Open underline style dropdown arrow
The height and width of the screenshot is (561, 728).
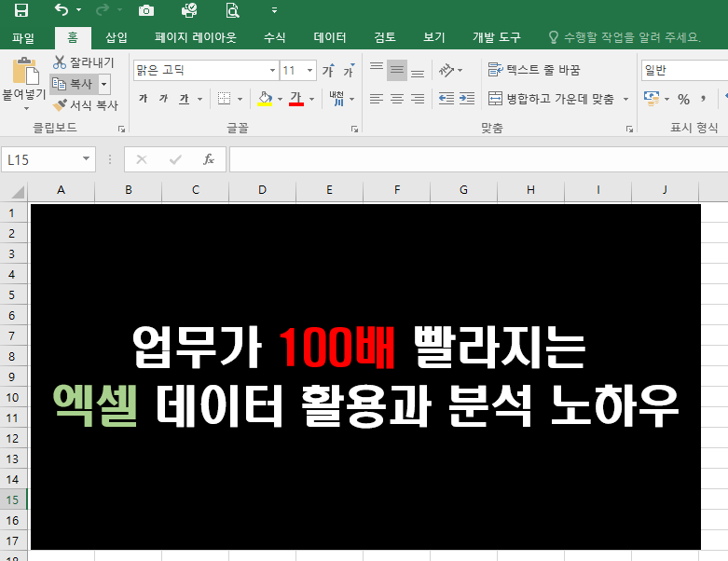coord(200,99)
